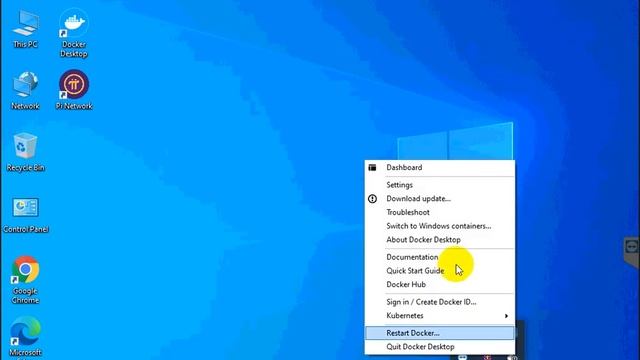Viewport: 640px width, 360px height.
Task: Click the Dashboard icon in Docker menu
Action: click(372, 167)
